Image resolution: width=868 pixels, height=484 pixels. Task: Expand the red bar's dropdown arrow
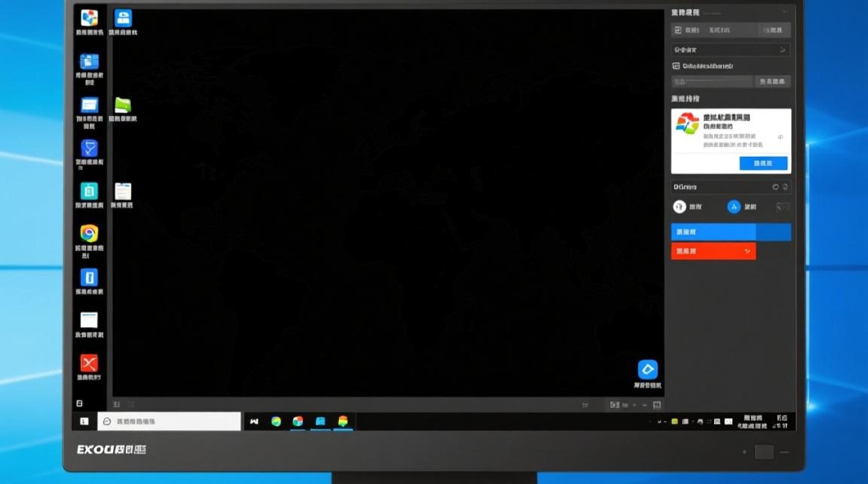pyautogui.click(x=747, y=251)
